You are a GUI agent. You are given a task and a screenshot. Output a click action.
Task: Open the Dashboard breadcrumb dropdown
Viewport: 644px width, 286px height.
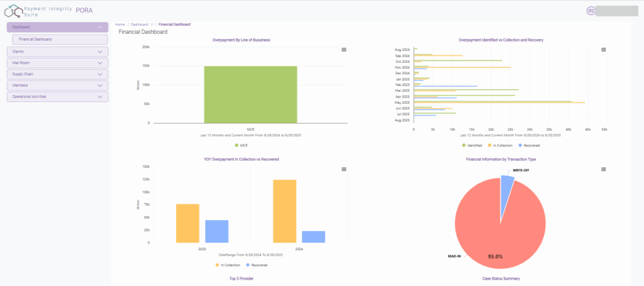point(152,24)
